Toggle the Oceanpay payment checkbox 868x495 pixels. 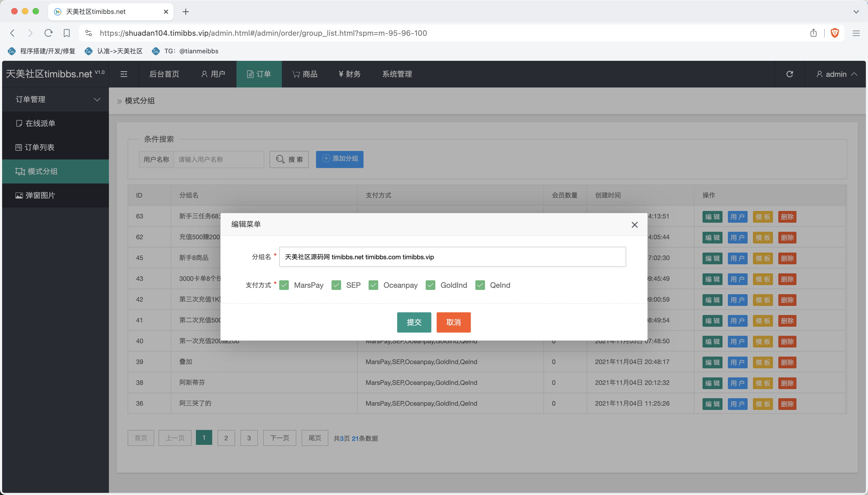coord(373,285)
